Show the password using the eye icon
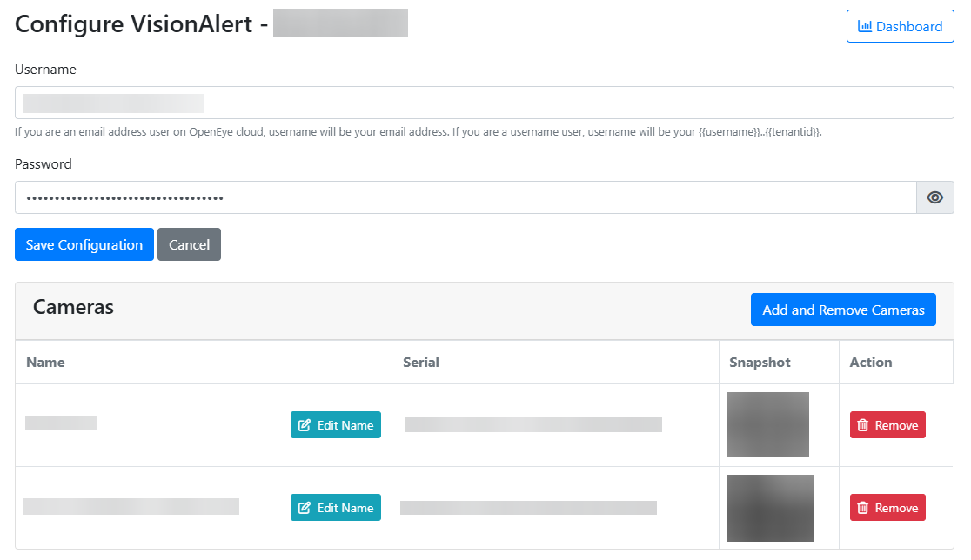 (935, 197)
